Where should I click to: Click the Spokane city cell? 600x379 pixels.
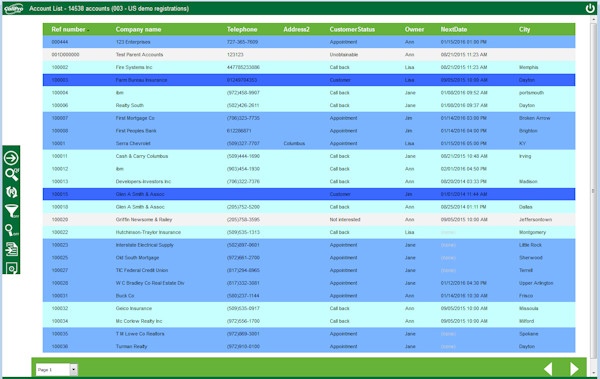[528, 334]
